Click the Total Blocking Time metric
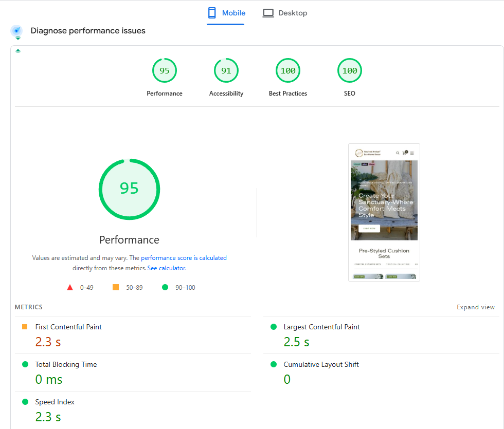Screen dimensions: 504x429 coord(66,364)
